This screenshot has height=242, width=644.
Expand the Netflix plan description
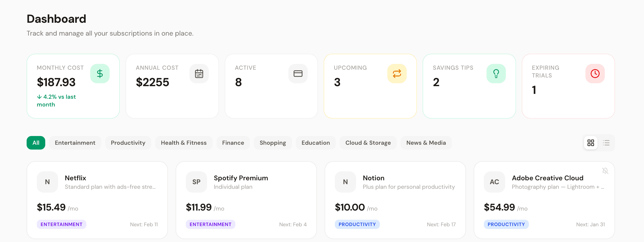tap(110, 187)
